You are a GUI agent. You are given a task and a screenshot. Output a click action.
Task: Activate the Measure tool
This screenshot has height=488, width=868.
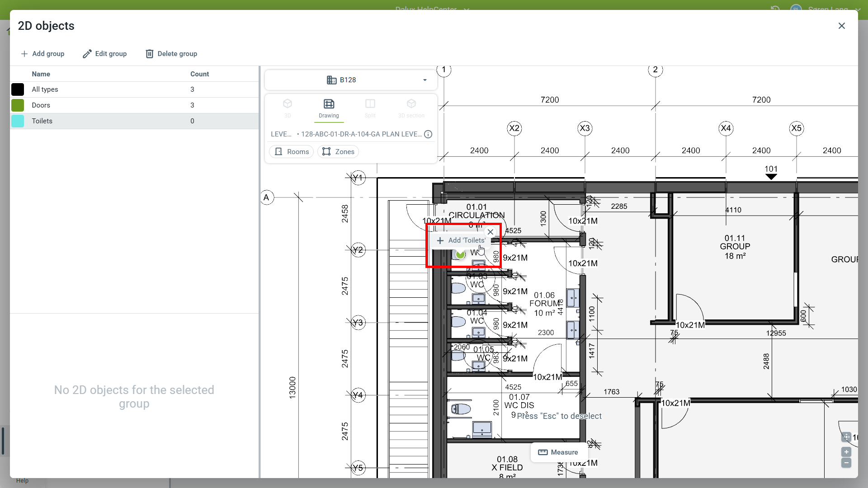click(x=558, y=452)
